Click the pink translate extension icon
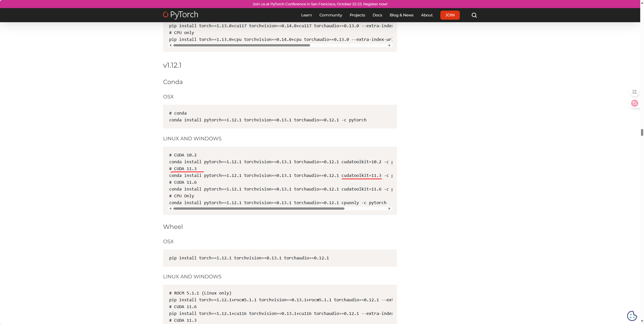Image resolution: width=644 pixels, height=324 pixels. pyautogui.click(x=634, y=103)
